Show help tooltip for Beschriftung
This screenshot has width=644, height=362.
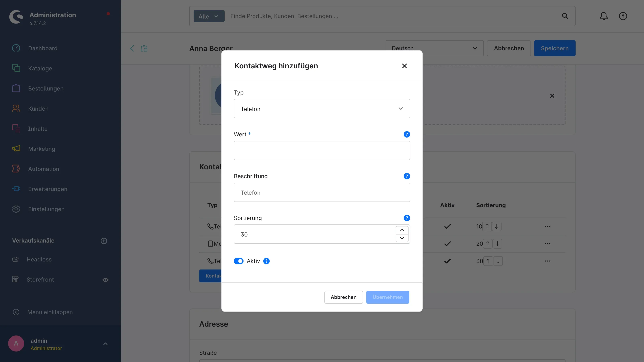click(x=407, y=176)
